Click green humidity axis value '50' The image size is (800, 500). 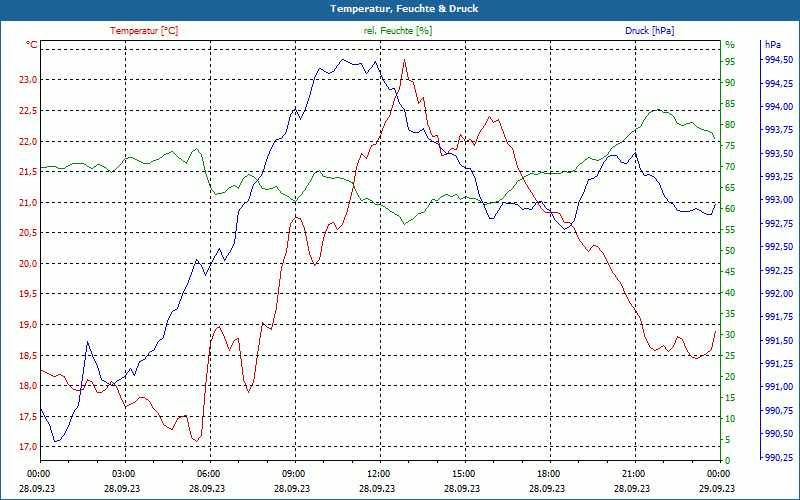(x=730, y=251)
